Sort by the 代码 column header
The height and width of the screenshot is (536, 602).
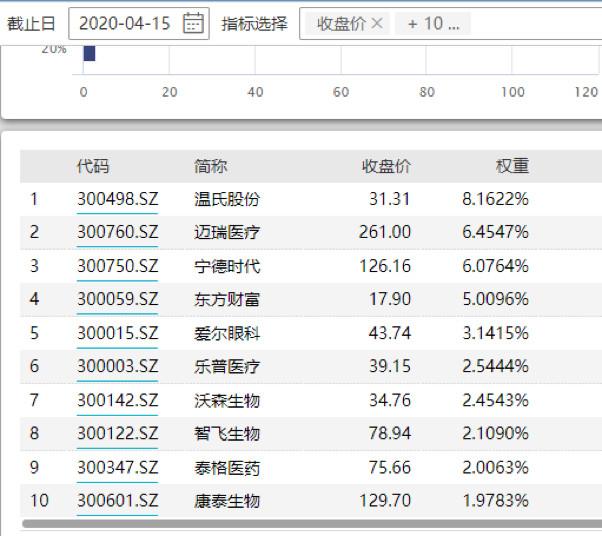coord(93,166)
